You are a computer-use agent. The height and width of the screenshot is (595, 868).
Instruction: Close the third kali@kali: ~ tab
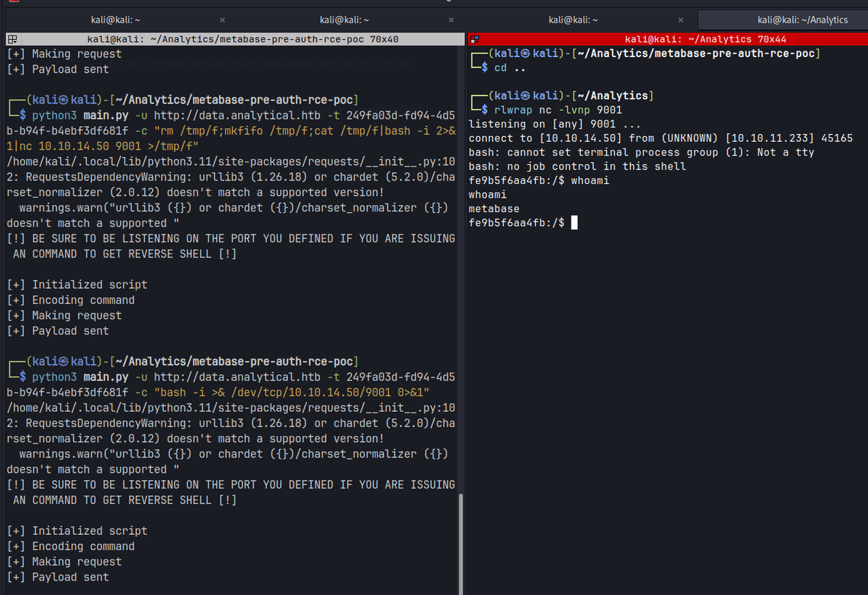681,20
